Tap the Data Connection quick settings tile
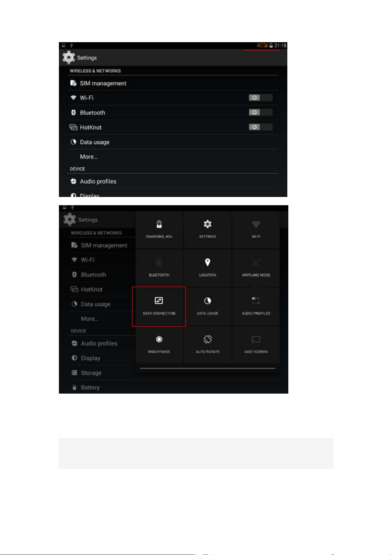The height and width of the screenshot is (555, 392). [159, 306]
